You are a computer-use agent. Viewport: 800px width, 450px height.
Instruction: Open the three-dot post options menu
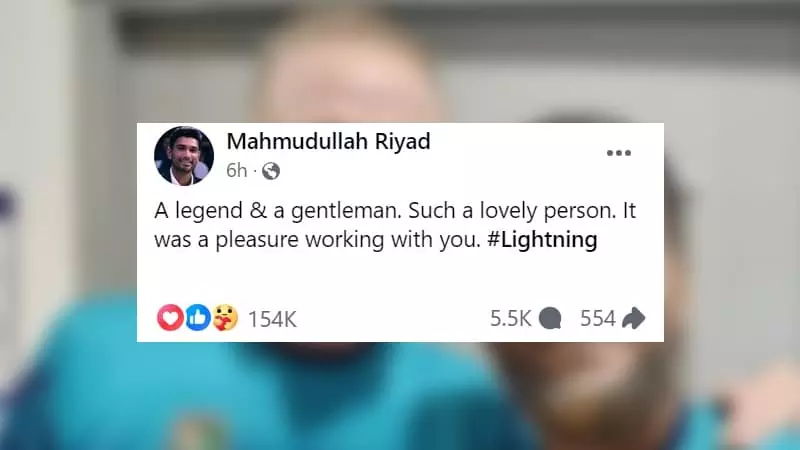[x=619, y=153]
